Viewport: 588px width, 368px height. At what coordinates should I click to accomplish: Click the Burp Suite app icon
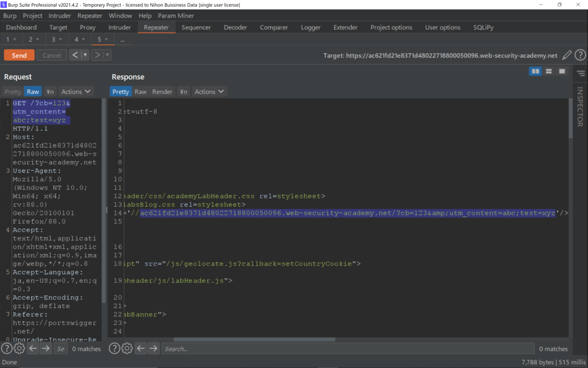click(x=4, y=4)
